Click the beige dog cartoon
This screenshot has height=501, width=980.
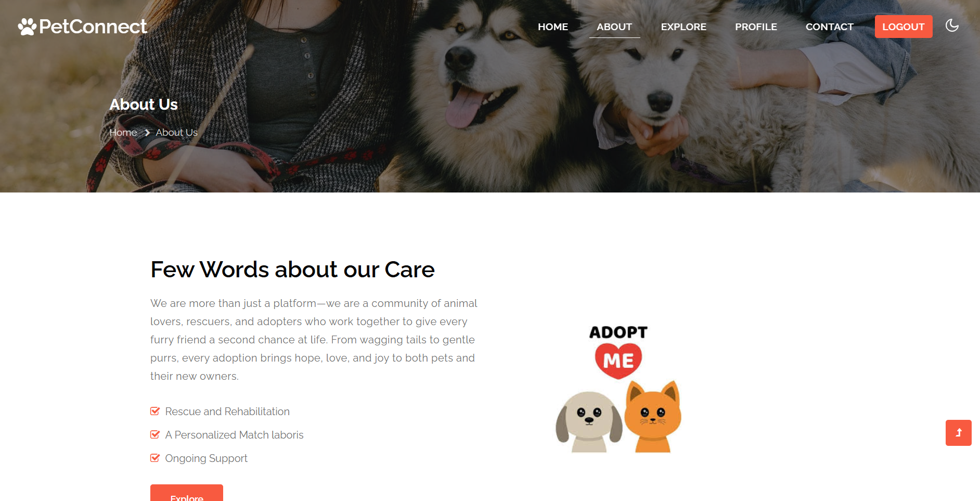tap(589, 422)
